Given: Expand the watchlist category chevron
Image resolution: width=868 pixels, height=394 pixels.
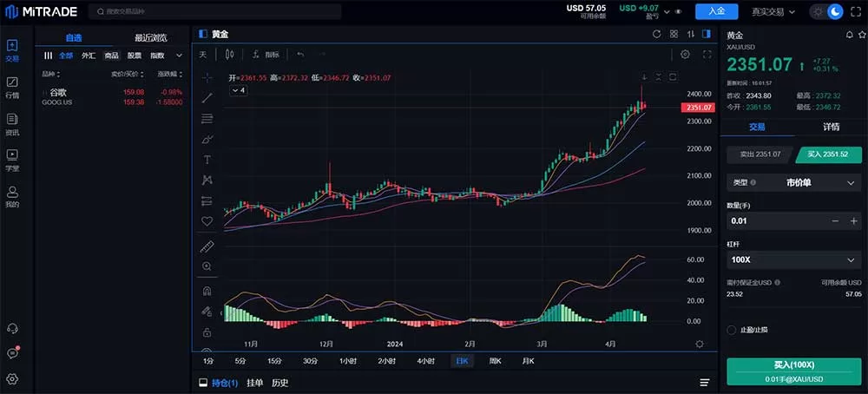Looking at the screenshot, I should pos(180,56).
